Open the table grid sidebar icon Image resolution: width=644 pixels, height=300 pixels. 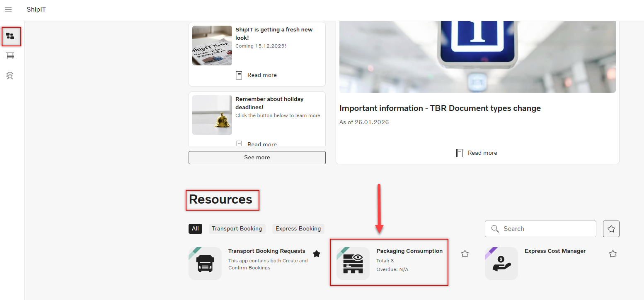click(10, 56)
